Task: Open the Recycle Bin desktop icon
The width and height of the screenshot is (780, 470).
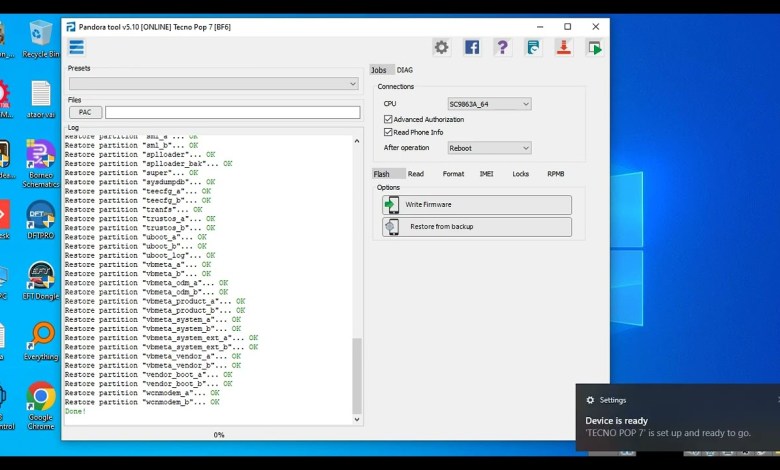Action: 41,38
